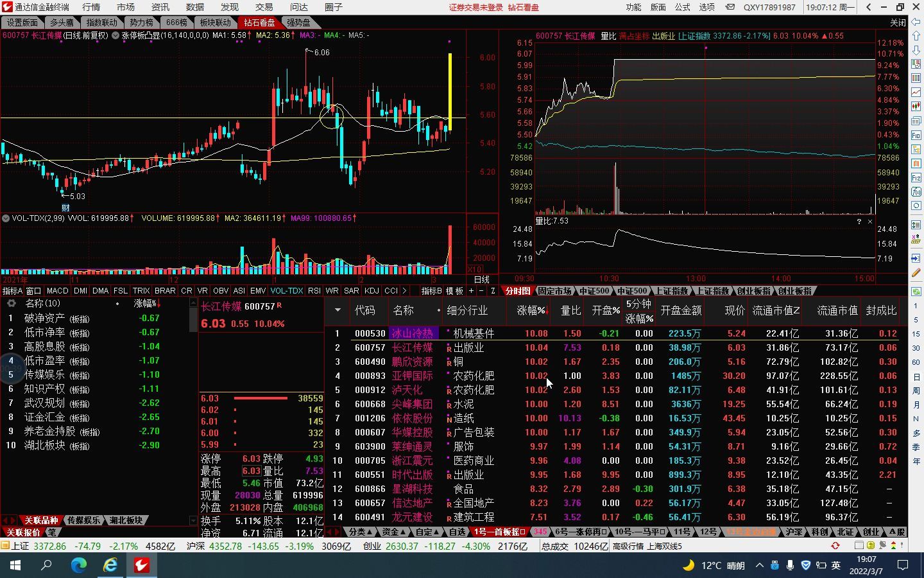The height and width of the screenshot is (578, 924).
Task: Open the intraday line chart icon in sidebar
Action: click(916, 92)
